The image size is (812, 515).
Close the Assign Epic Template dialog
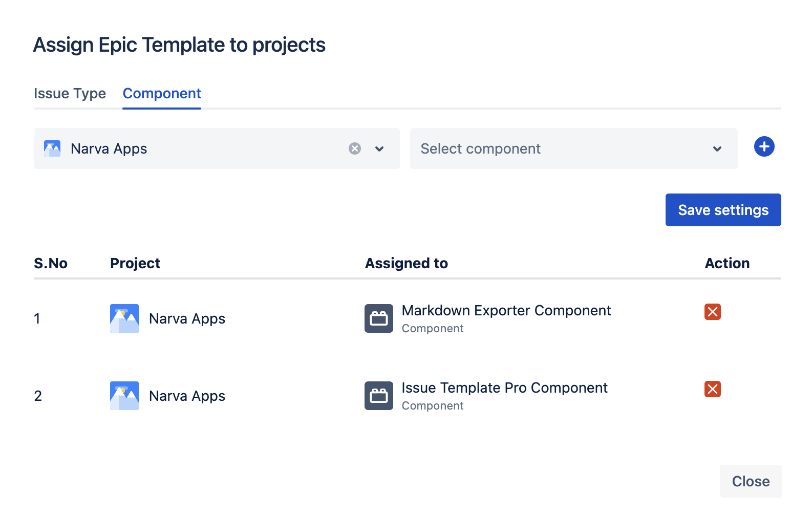click(751, 481)
